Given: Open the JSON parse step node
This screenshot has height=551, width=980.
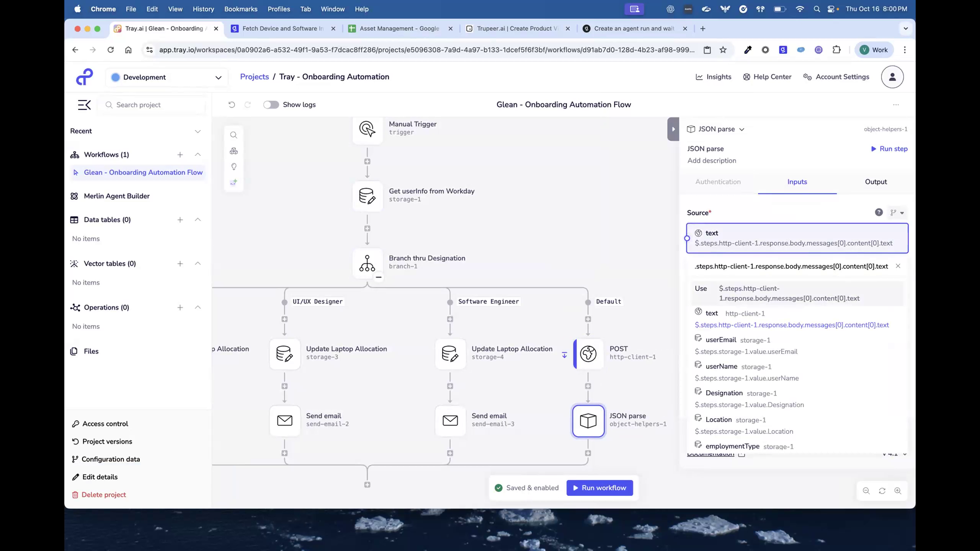Looking at the screenshot, I should tap(588, 421).
